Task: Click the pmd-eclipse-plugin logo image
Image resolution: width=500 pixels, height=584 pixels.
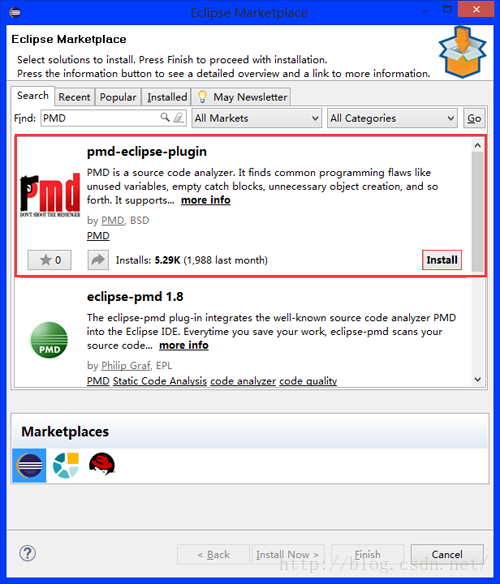Action: (x=50, y=196)
